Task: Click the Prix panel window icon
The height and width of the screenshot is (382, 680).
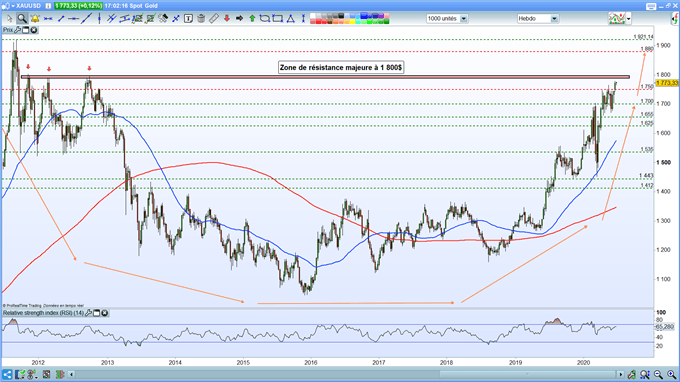Action: (x=26, y=30)
